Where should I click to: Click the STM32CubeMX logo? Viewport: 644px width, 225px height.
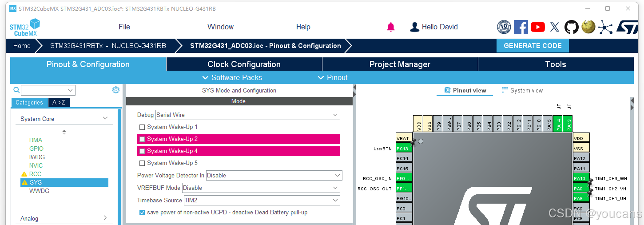pyautogui.click(x=25, y=27)
